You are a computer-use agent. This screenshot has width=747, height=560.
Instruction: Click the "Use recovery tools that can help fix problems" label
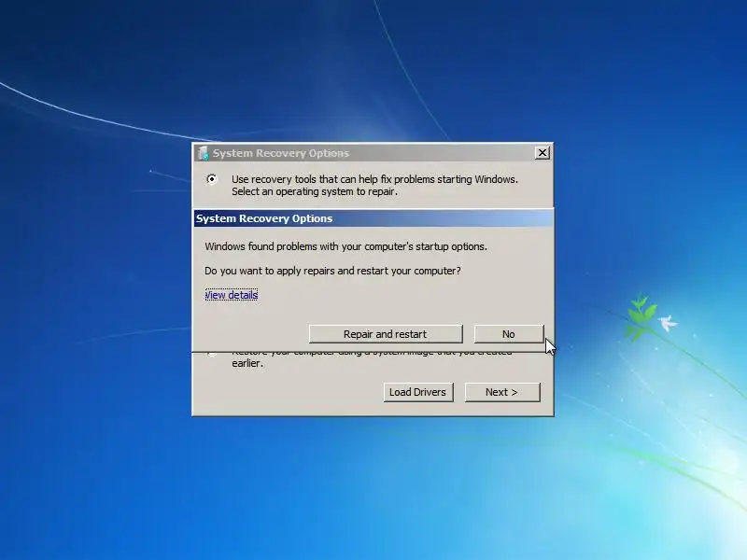[x=374, y=185]
